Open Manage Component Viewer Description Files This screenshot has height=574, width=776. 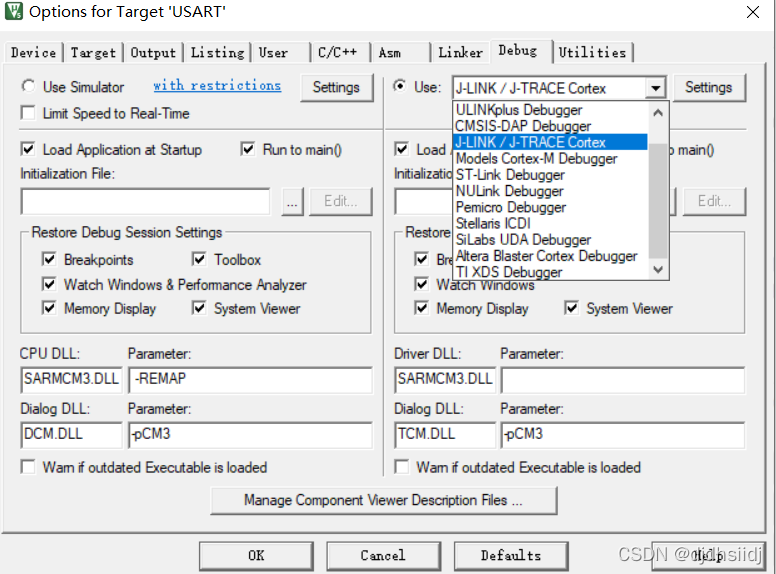[384, 501]
